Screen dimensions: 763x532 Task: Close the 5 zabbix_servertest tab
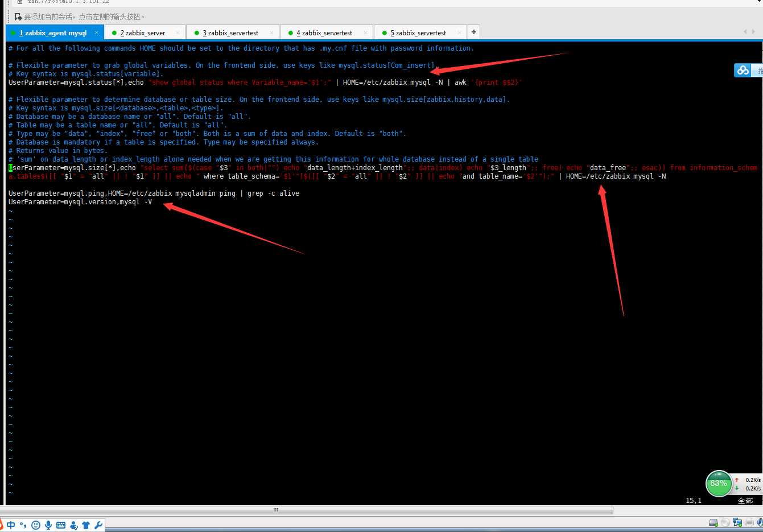click(460, 33)
